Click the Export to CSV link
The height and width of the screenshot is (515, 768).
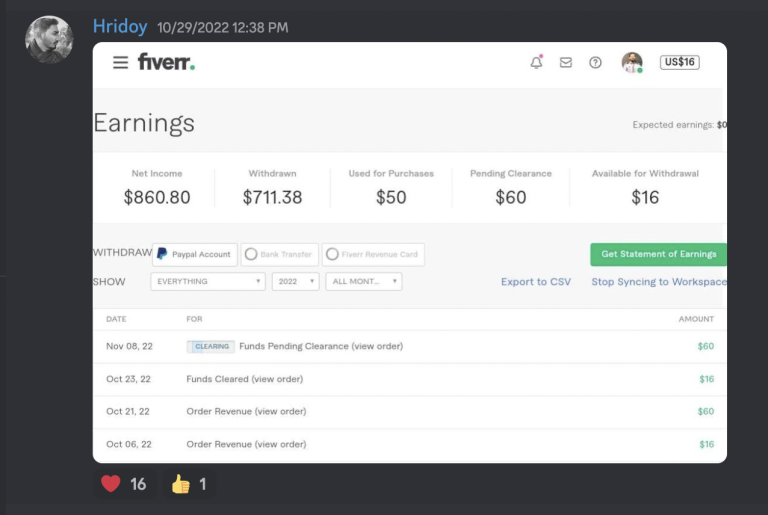click(x=536, y=282)
